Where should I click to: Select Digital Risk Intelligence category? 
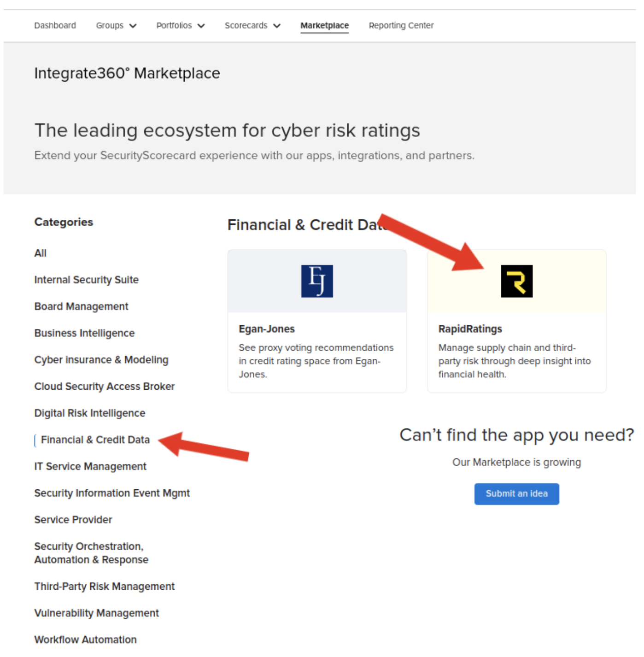[90, 413]
